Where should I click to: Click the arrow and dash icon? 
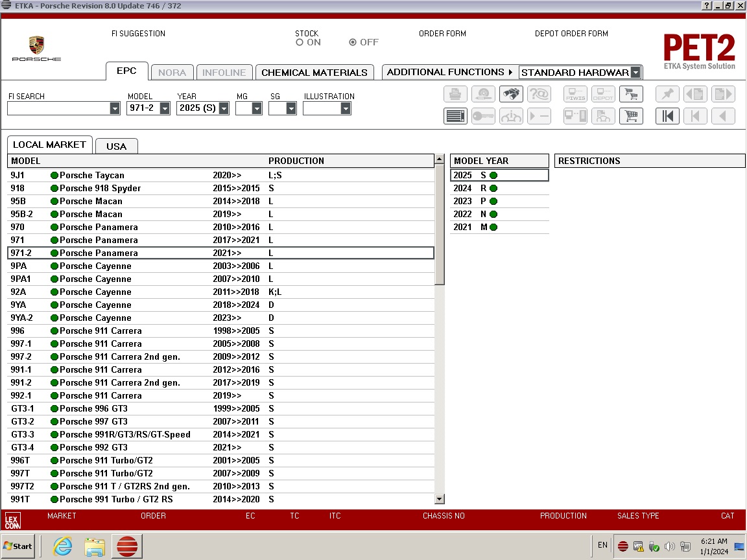539,116
